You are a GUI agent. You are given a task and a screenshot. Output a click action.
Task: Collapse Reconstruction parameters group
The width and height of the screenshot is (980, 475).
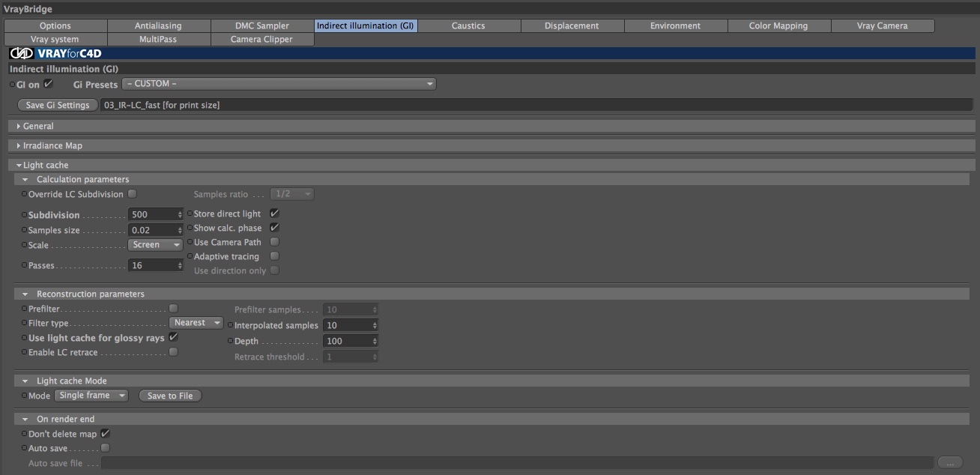point(25,294)
